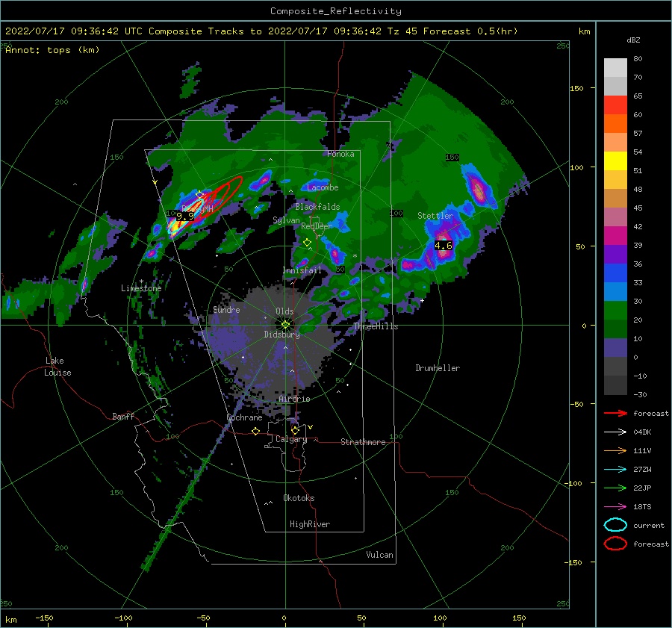Click the yellow diamond marker below Cochrane
672x628 pixels.
click(x=256, y=432)
